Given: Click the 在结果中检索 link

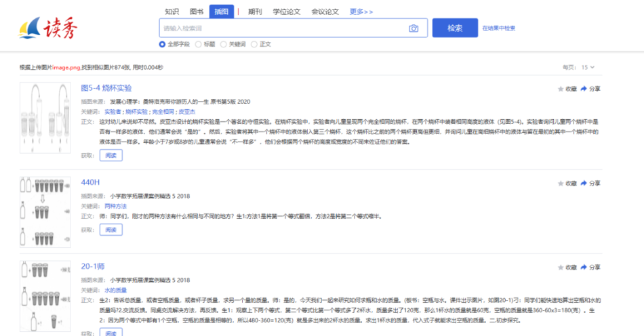Looking at the screenshot, I should click(x=499, y=28).
